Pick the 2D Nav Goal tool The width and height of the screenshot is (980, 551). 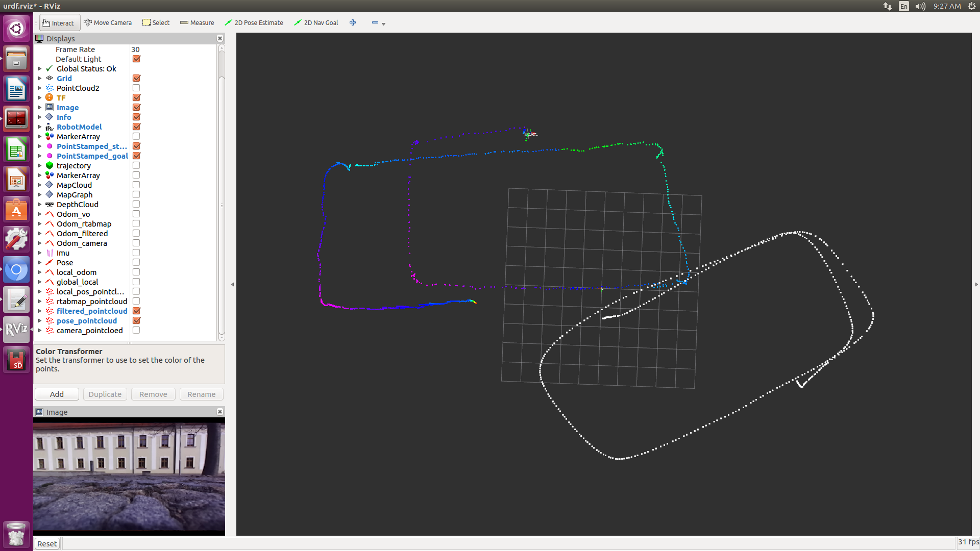tap(316, 23)
